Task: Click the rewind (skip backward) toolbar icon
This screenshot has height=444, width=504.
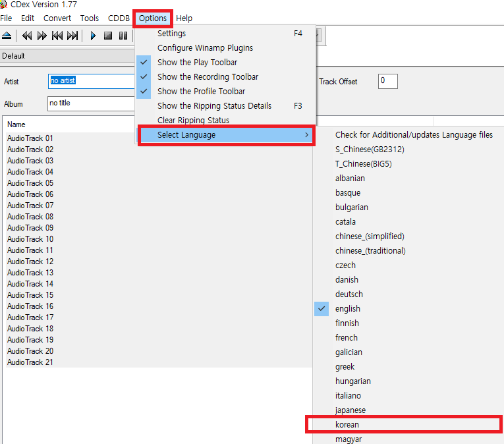Action: click(x=27, y=36)
